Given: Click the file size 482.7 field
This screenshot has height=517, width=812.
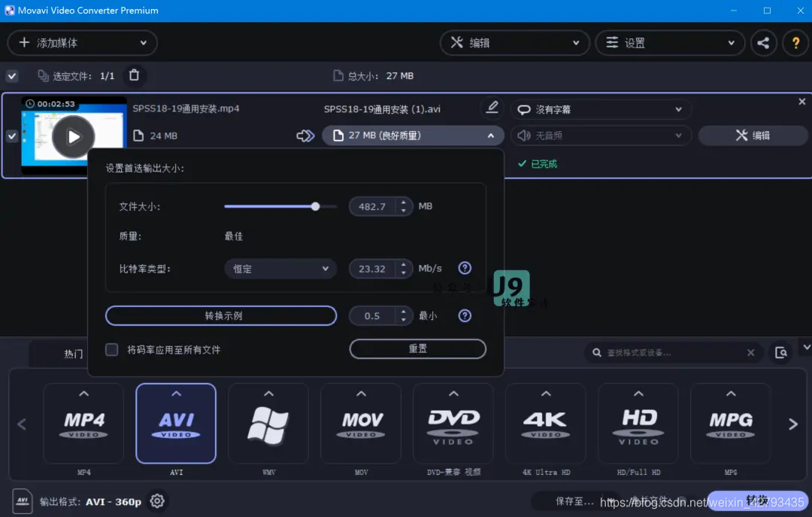Looking at the screenshot, I should click(372, 206).
